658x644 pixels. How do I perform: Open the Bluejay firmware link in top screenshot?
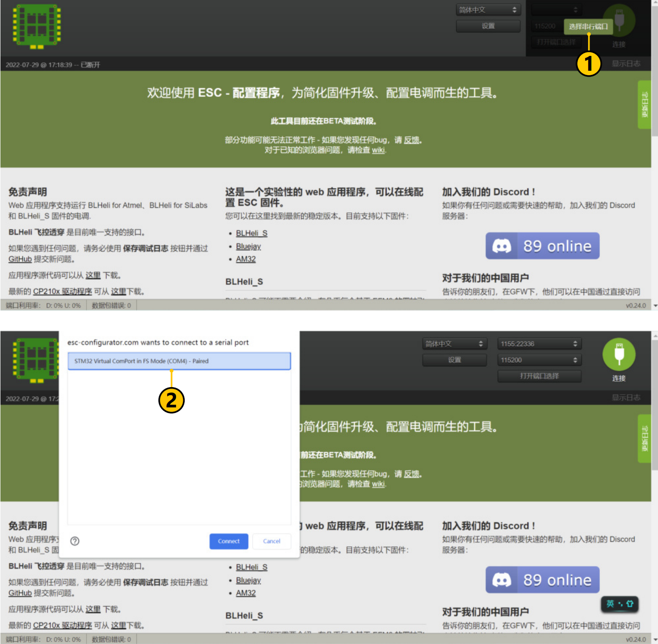click(248, 246)
